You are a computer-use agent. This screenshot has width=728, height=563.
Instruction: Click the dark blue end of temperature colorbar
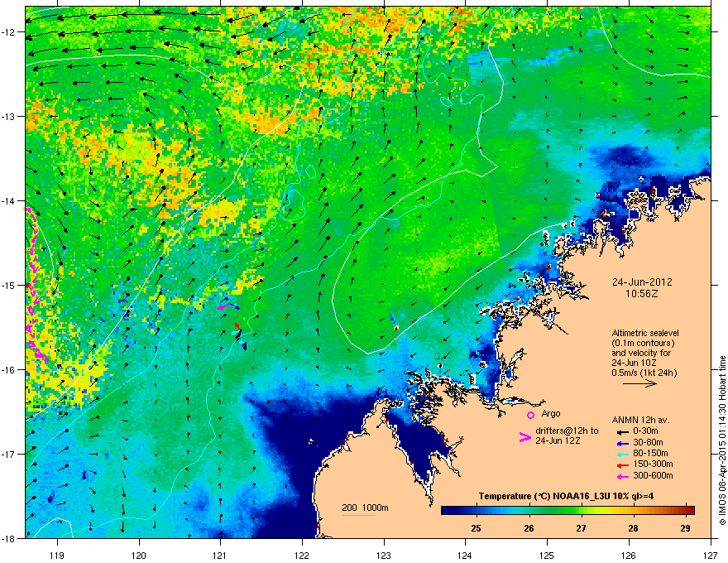point(446,510)
